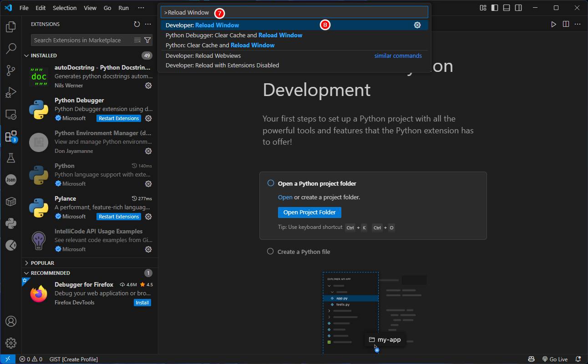This screenshot has width=588, height=364.
Task: Open gear menu for Pylance extension
Action: [148, 217]
